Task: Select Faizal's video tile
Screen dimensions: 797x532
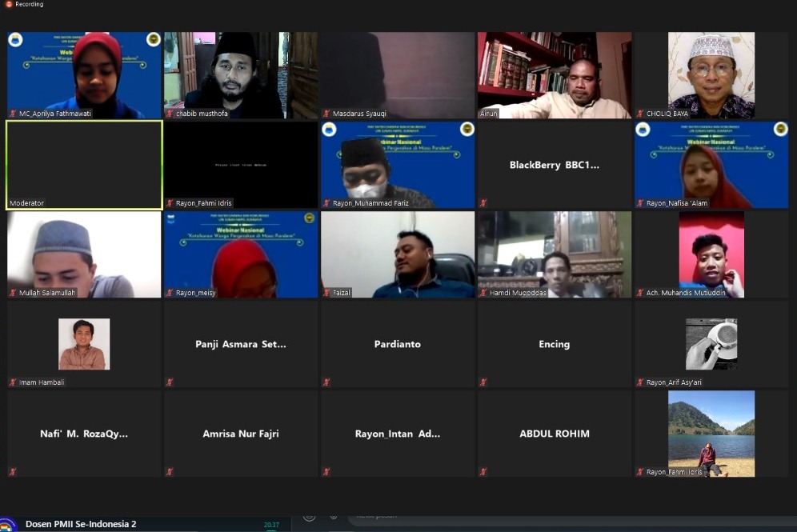Action: click(397, 254)
